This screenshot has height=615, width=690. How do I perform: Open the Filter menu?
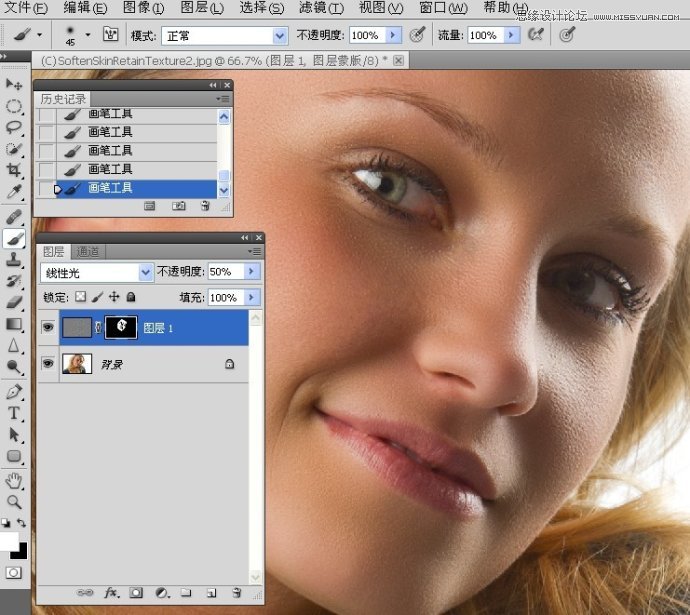319,8
